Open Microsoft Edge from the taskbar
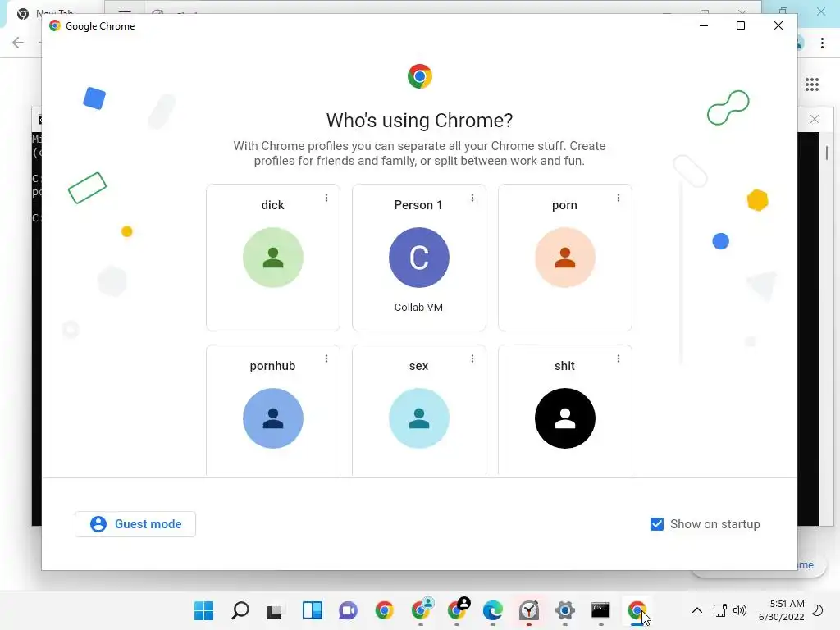The image size is (840, 630). coord(493,610)
